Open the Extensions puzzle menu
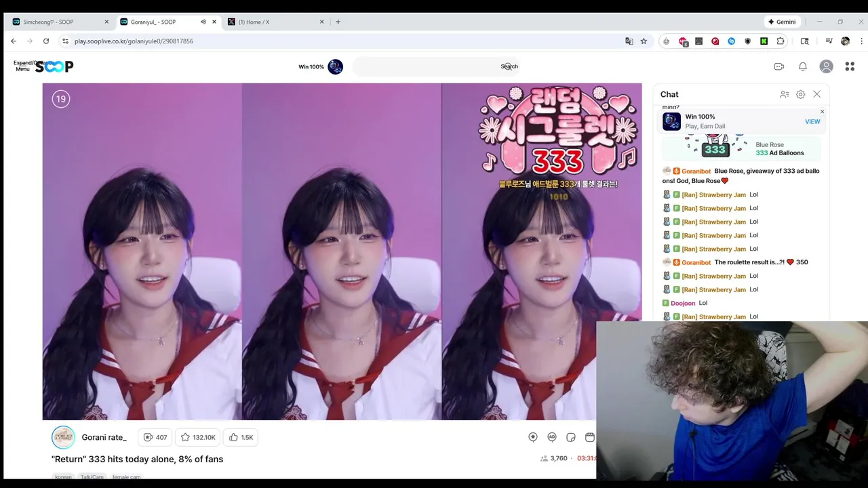The width and height of the screenshot is (868, 488). click(781, 41)
